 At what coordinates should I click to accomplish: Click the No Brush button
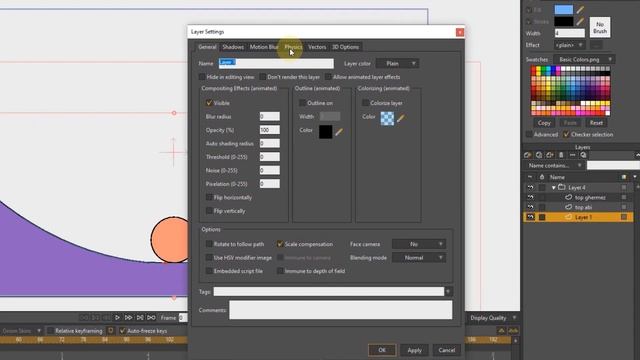tap(600, 27)
